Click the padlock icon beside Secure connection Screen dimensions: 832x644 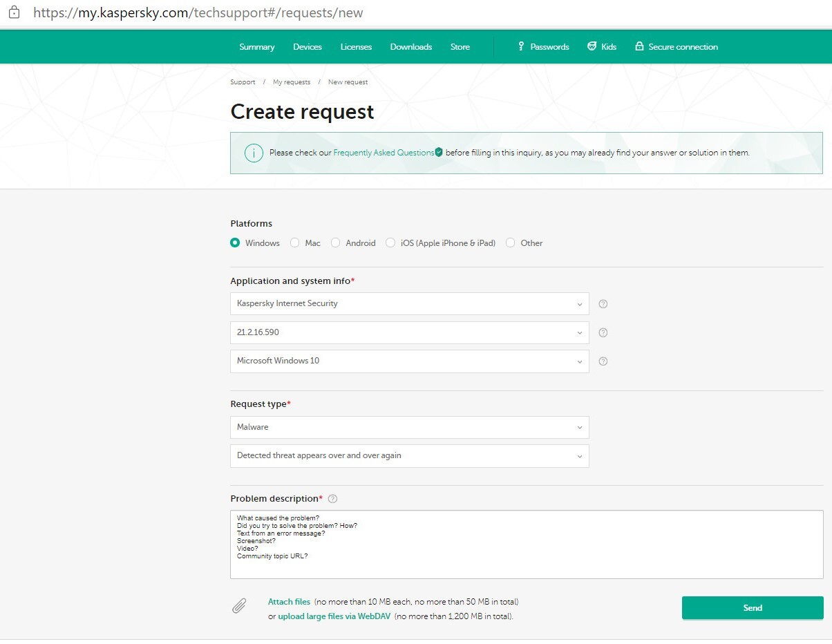639,46
